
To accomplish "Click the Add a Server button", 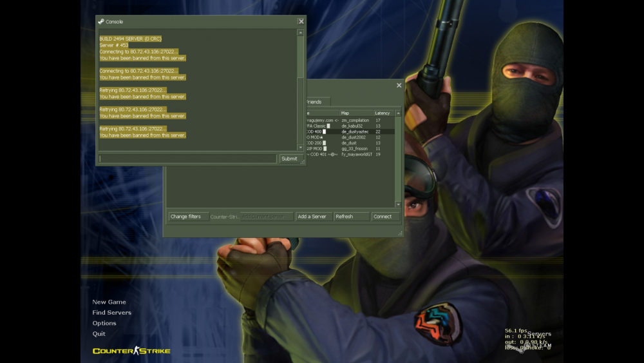I will pyautogui.click(x=313, y=217).
